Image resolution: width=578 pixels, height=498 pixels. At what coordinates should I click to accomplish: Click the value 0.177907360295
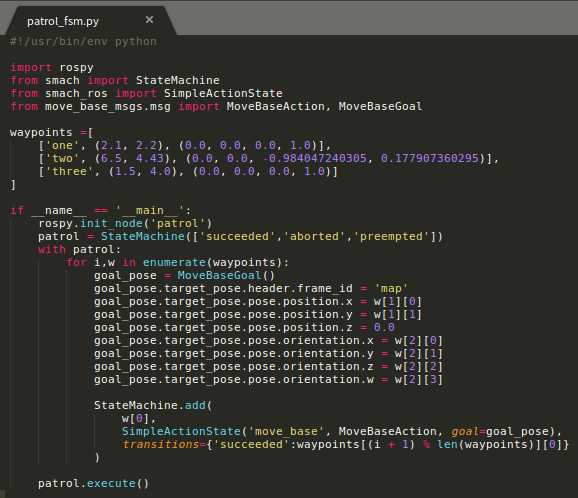[x=429, y=159]
